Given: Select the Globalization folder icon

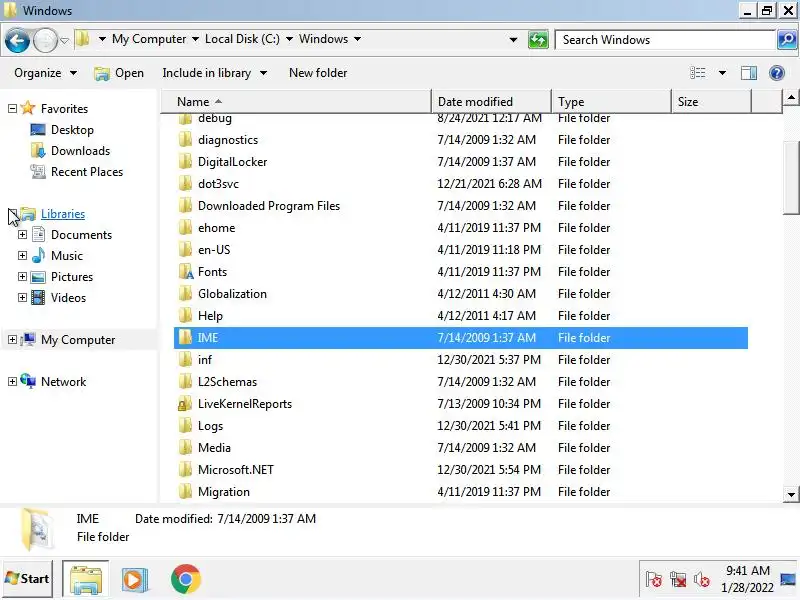Looking at the screenshot, I should (186, 294).
